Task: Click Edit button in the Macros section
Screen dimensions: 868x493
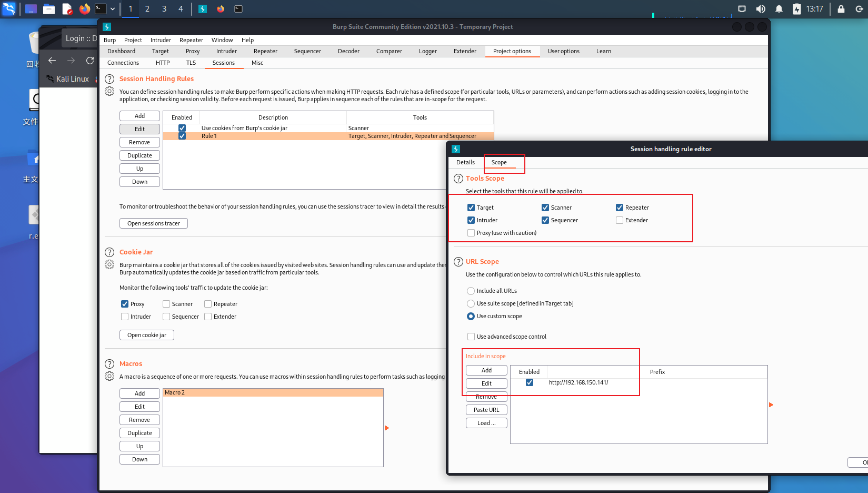Action: [139, 407]
